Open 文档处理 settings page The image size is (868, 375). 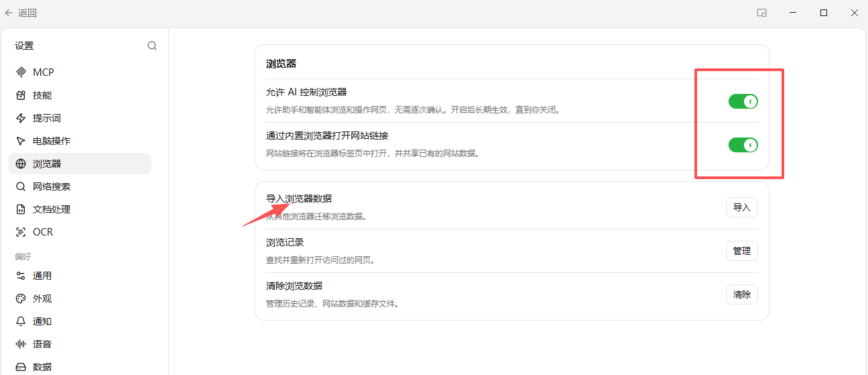coord(80,209)
